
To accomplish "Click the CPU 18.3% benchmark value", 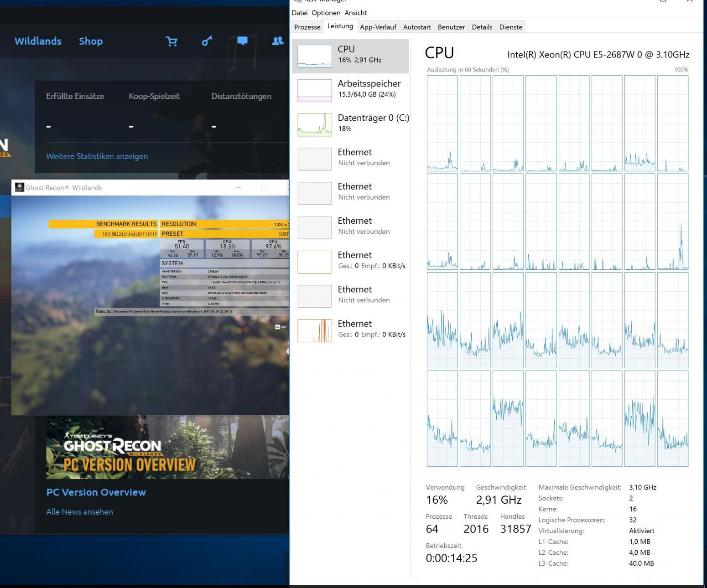I will 228,246.
